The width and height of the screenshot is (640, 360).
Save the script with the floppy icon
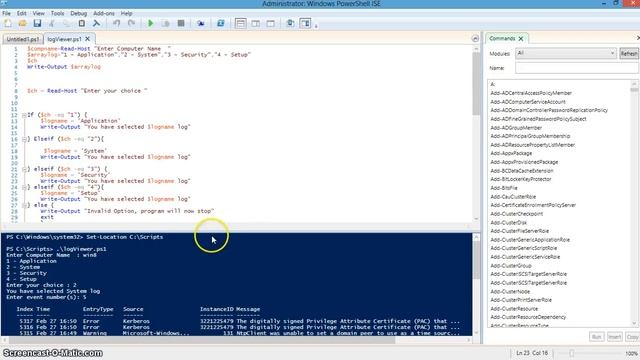tap(37, 23)
